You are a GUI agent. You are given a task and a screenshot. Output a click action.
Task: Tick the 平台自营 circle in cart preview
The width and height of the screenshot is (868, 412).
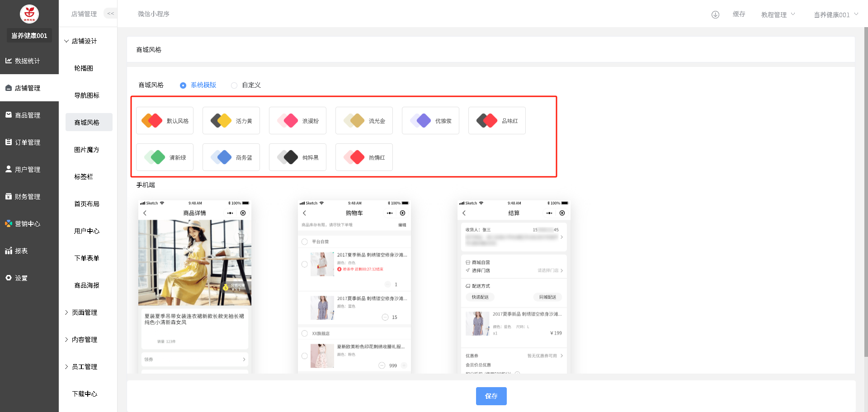tap(305, 242)
